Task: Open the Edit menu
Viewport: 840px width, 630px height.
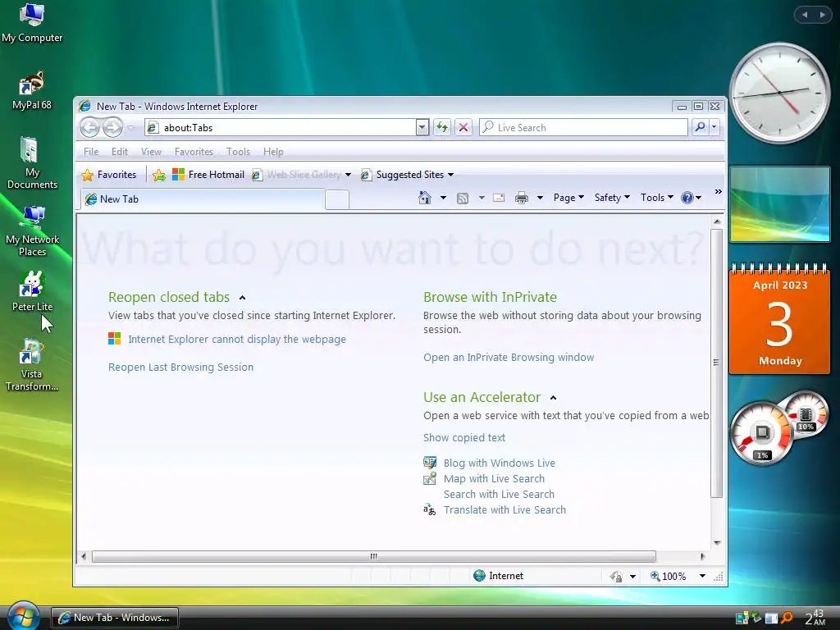Action: tap(120, 152)
